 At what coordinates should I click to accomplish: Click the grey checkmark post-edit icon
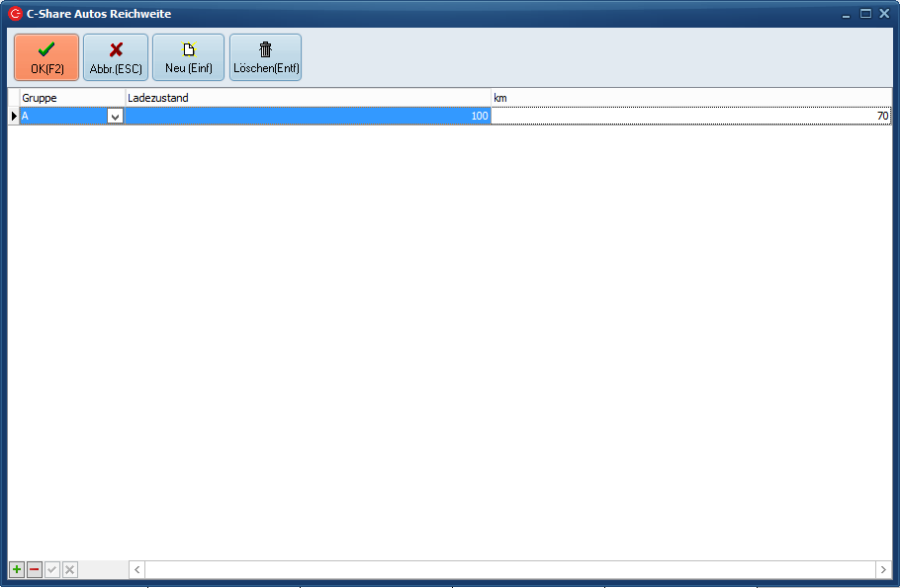[x=52, y=570]
